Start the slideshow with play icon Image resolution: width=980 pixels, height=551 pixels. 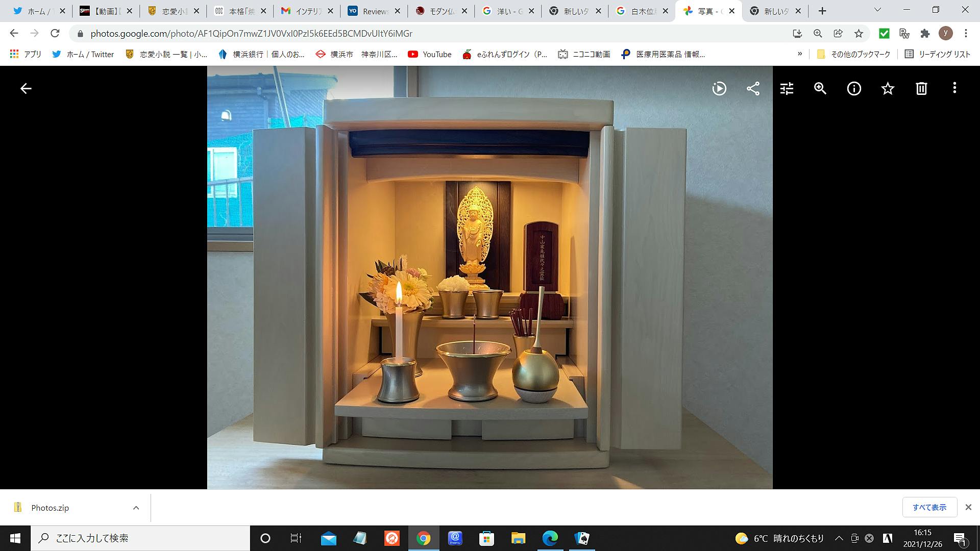719,88
